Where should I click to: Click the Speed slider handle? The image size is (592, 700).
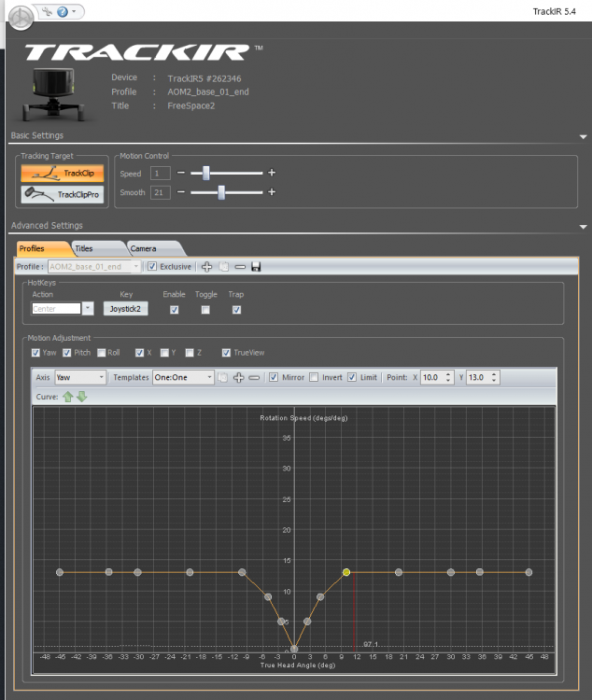[206, 173]
